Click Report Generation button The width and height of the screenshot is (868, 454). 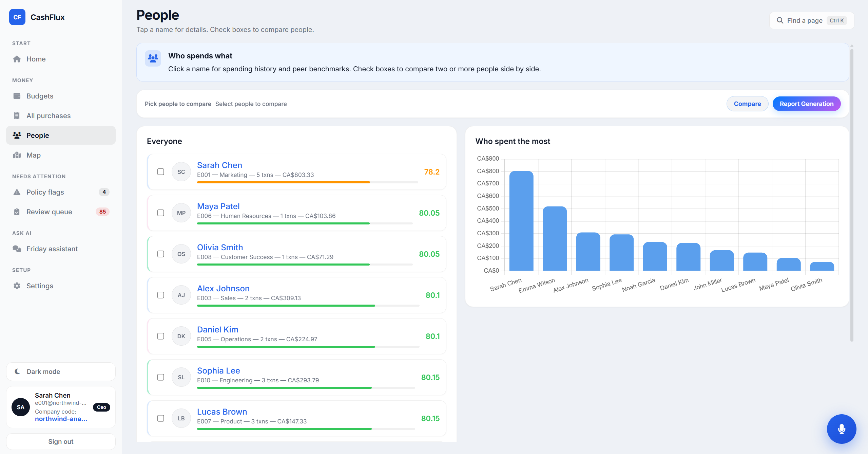(806, 104)
